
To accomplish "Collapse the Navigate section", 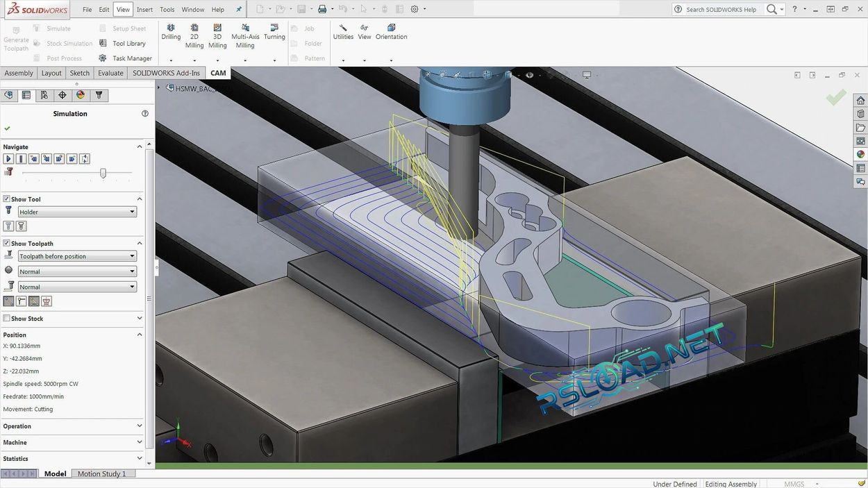I will 139,146.
